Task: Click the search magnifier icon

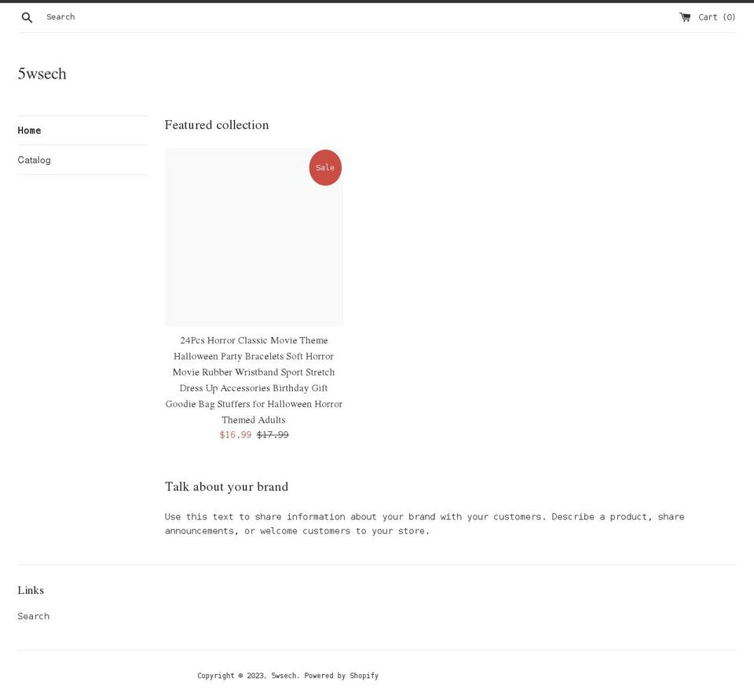Action: coord(27,16)
